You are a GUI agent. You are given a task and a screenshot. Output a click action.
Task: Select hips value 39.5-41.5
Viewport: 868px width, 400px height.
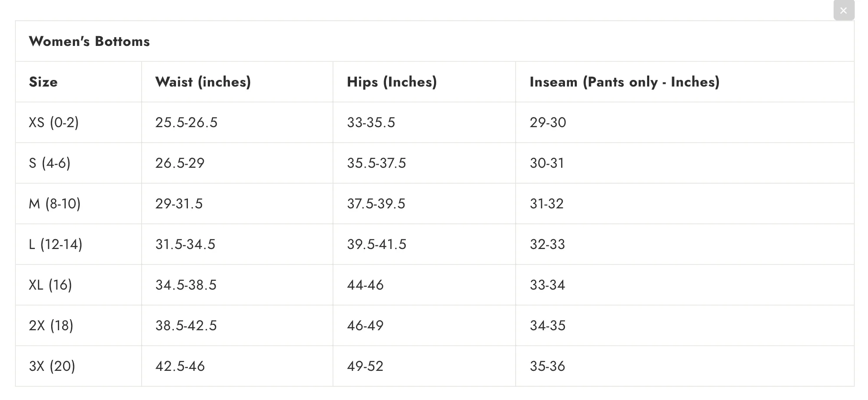tap(377, 244)
